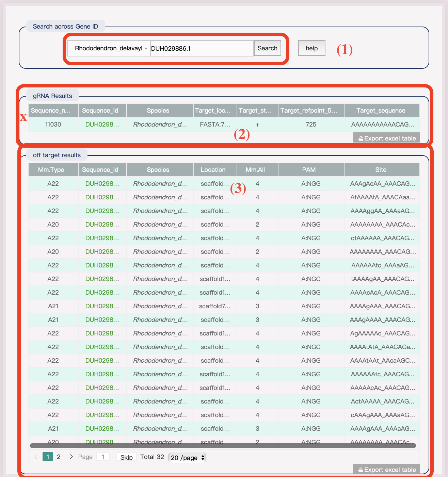The width and height of the screenshot is (448, 477).
Task: Select page 1 in pagination
Action: (48, 457)
